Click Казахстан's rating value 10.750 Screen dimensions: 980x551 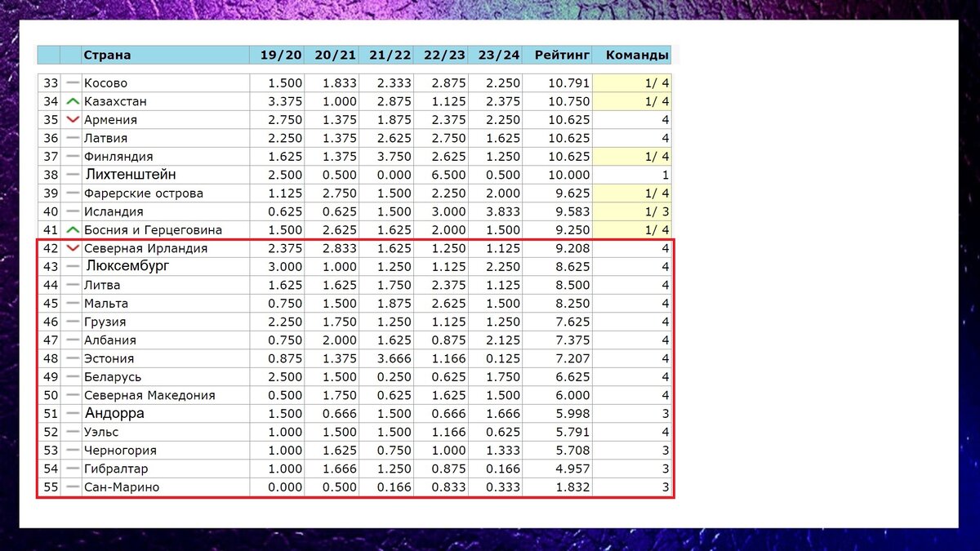click(569, 102)
